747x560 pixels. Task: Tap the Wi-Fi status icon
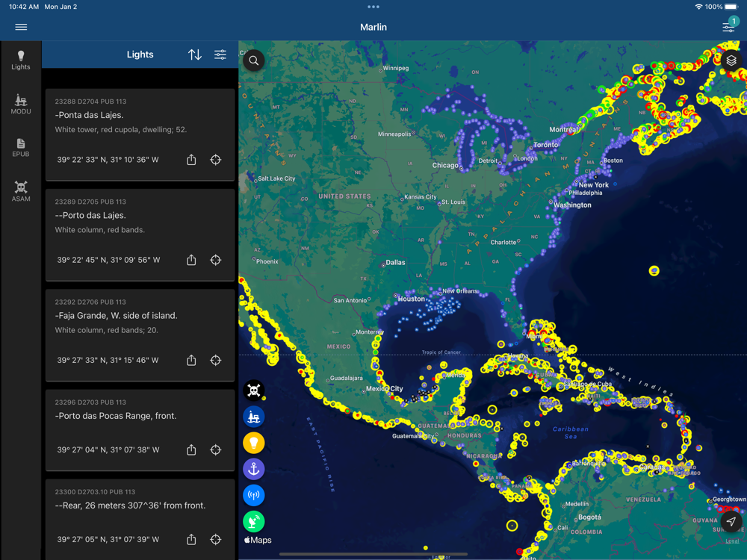click(x=698, y=7)
